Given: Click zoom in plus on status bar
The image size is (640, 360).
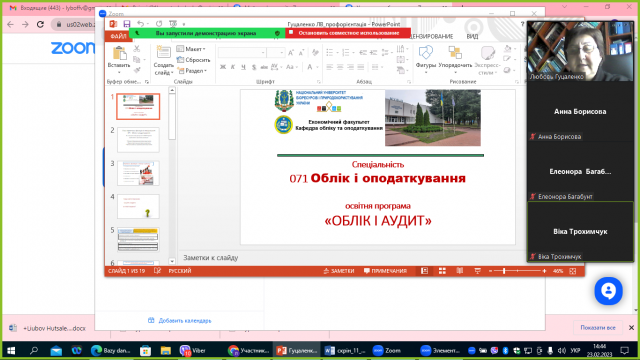Looking at the screenshot, I should (544, 271).
